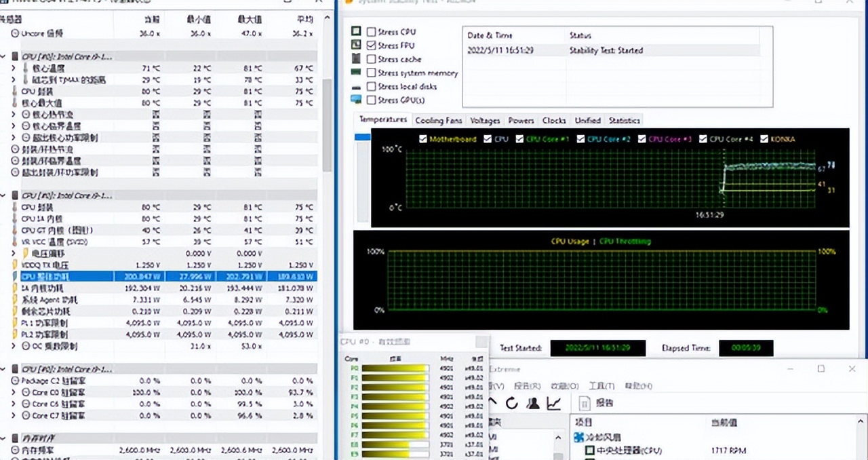This screenshot has width=868, height=460.
Task: Click the memory chip icon beside Stress system memory
Action: point(356,73)
